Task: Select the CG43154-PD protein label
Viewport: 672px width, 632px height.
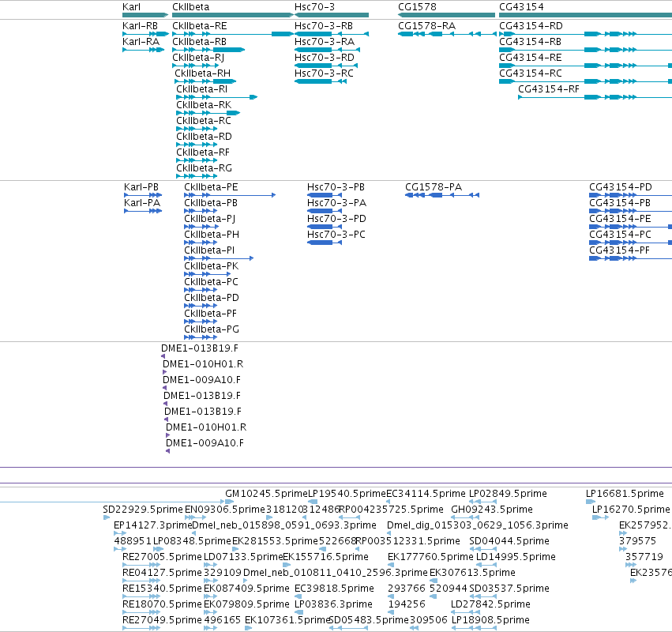Action: (x=621, y=187)
